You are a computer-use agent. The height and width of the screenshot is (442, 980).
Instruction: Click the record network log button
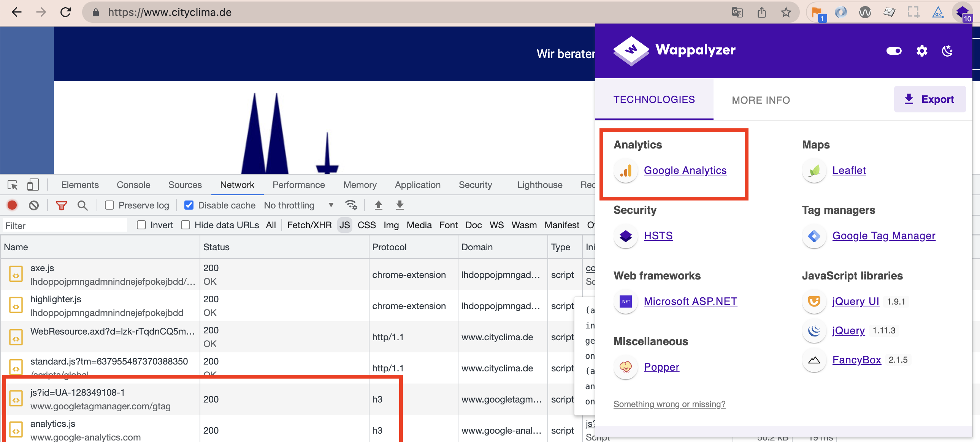pyautogui.click(x=12, y=205)
